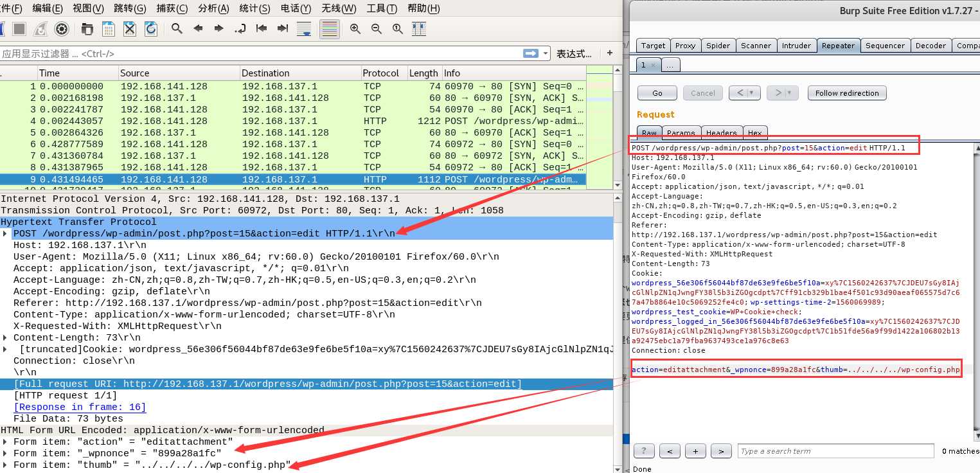Screen dimensions: 980x473
Task: Open a capture file in Wireshark
Action: tap(87, 29)
